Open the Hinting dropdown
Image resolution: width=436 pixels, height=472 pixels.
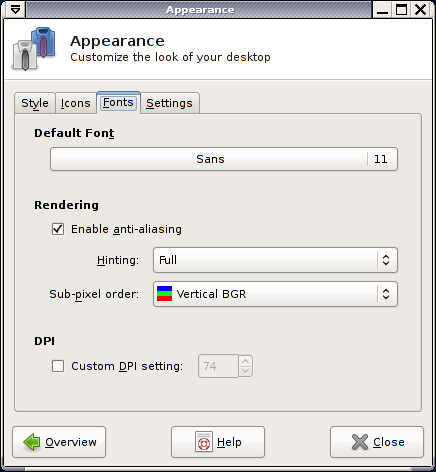275,260
